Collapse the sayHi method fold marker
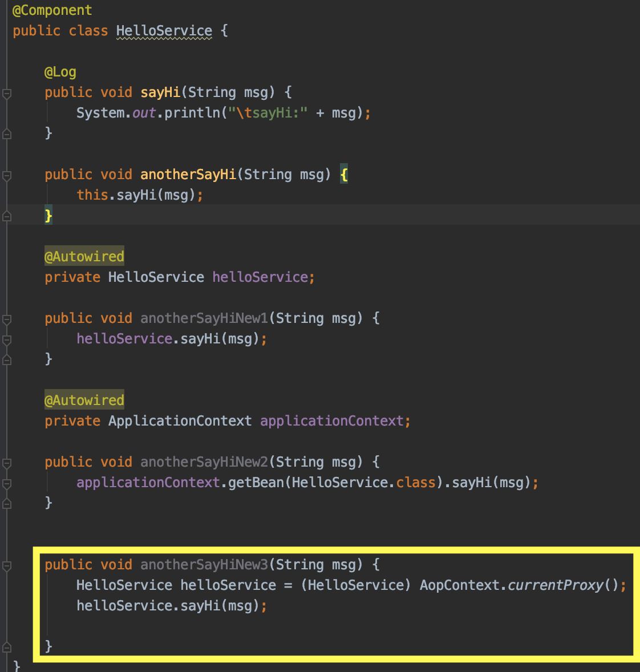Viewport: 640px width, 672px height. coord(6,93)
